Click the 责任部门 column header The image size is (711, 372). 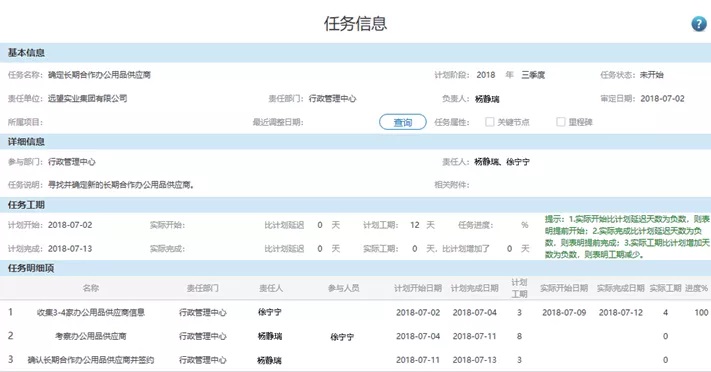203,288
